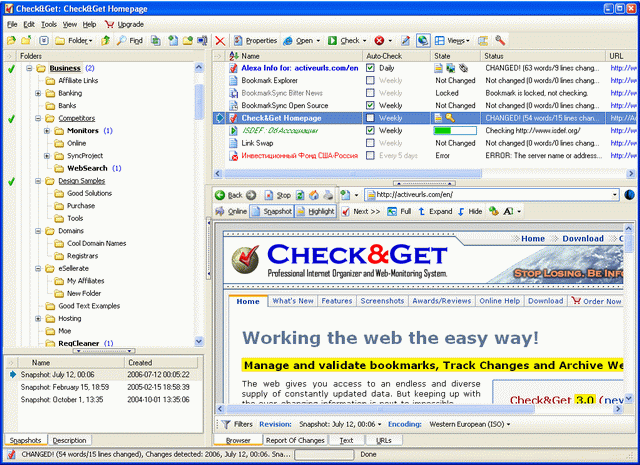
Task: Toggle the Highlight changes button
Action: [315, 212]
